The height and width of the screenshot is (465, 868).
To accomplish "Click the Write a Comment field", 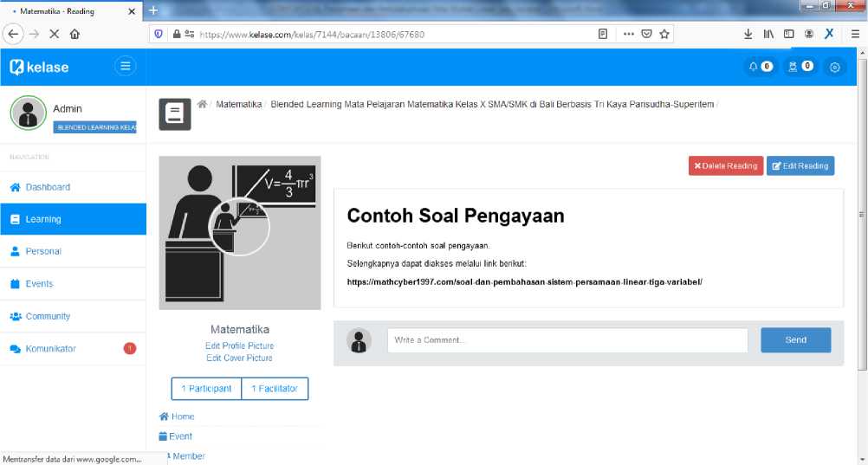I will click(x=567, y=340).
